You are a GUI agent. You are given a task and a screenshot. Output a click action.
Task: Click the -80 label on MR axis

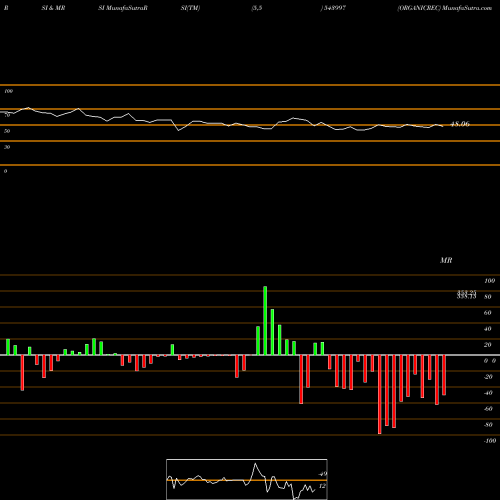(x=488, y=425)
